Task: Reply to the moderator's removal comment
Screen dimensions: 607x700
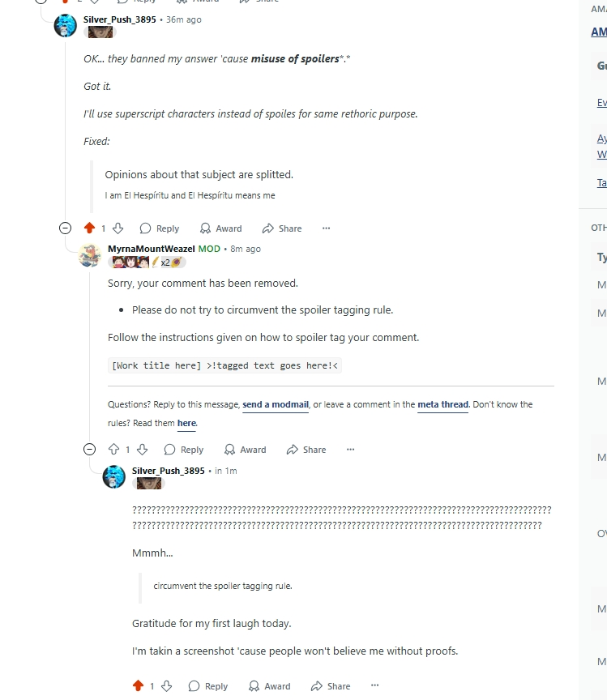Action: tap(184, 450)
